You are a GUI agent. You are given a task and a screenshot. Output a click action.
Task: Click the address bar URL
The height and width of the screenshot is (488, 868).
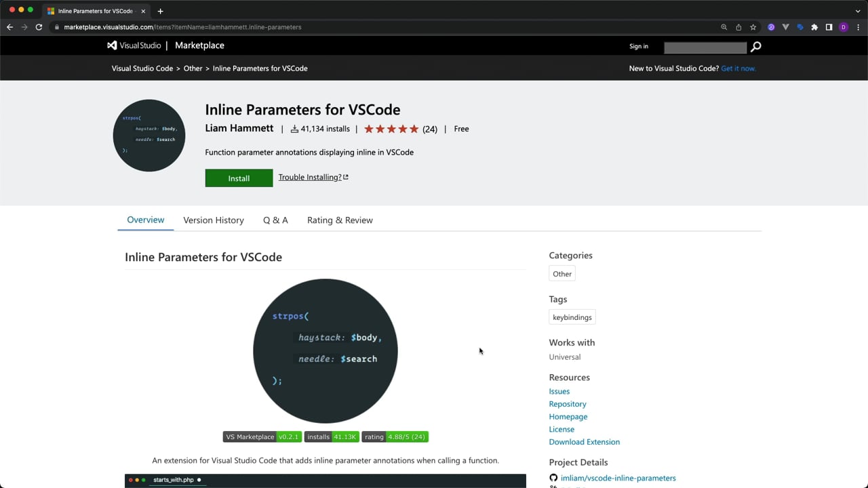coord(182,27)
